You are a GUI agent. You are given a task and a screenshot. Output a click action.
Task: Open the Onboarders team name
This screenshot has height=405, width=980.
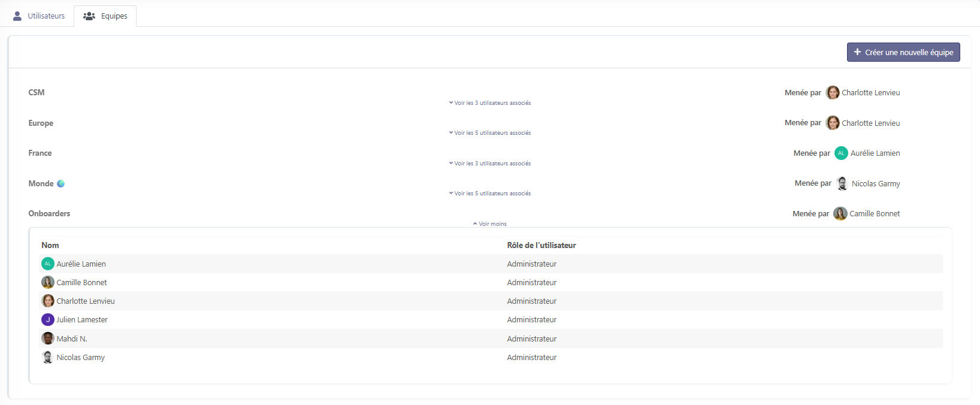click(x=49, y=214)
